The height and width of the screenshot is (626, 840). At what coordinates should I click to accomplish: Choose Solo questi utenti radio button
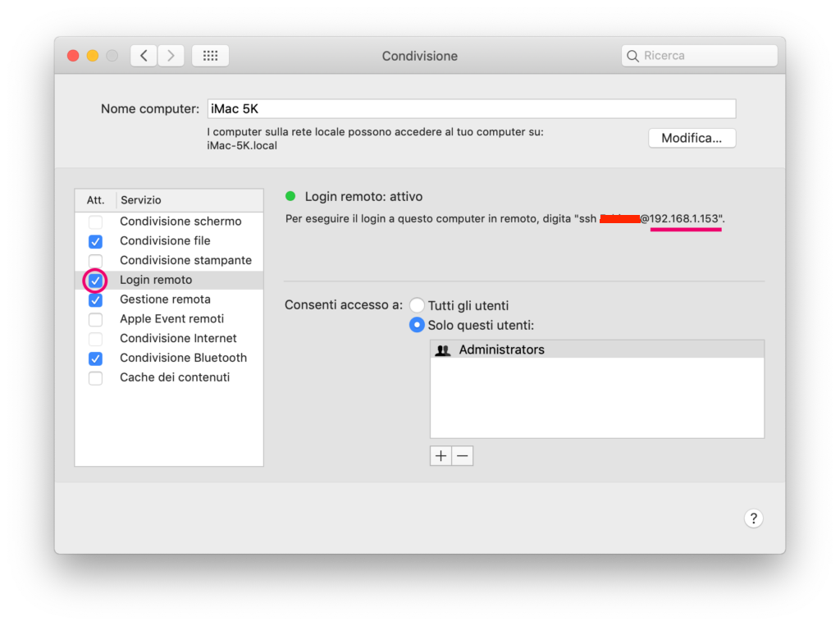coord(417,325)
